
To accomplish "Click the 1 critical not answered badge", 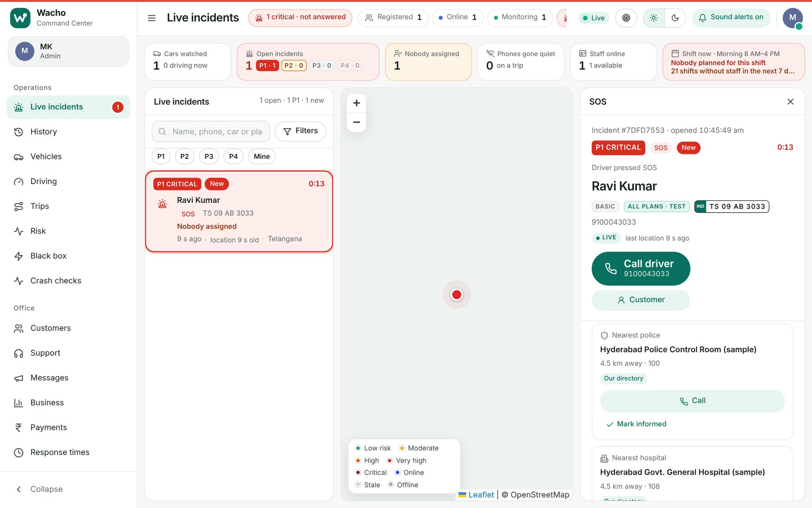I will coord(300,18).
